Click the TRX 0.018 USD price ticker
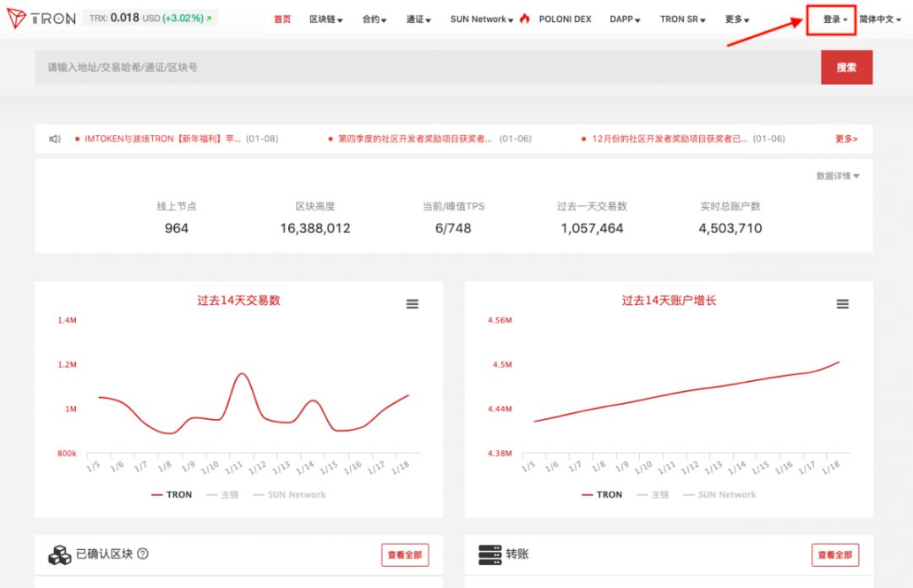Image resolution: width=913 pixels, height=588 pixels. [x=150, y=18]
